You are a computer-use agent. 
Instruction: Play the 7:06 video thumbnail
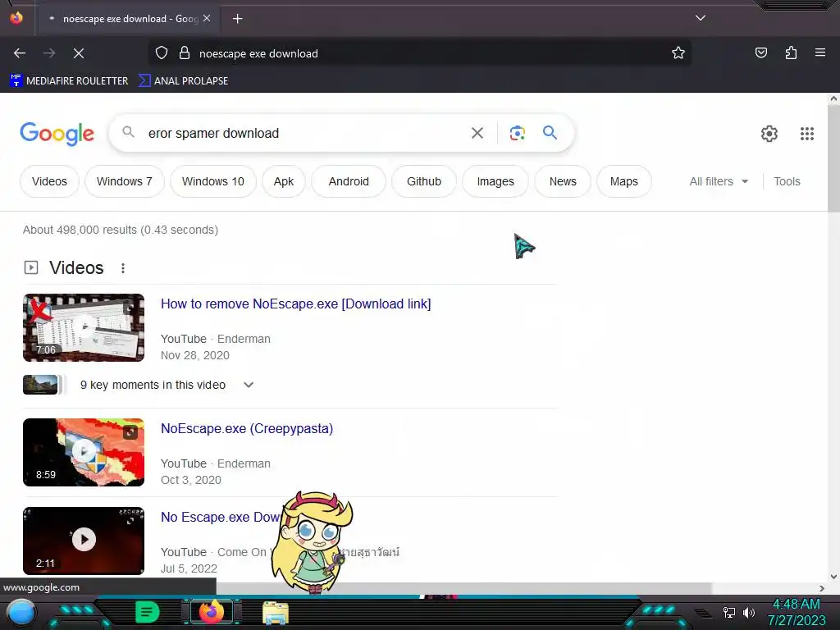(84, 327)
